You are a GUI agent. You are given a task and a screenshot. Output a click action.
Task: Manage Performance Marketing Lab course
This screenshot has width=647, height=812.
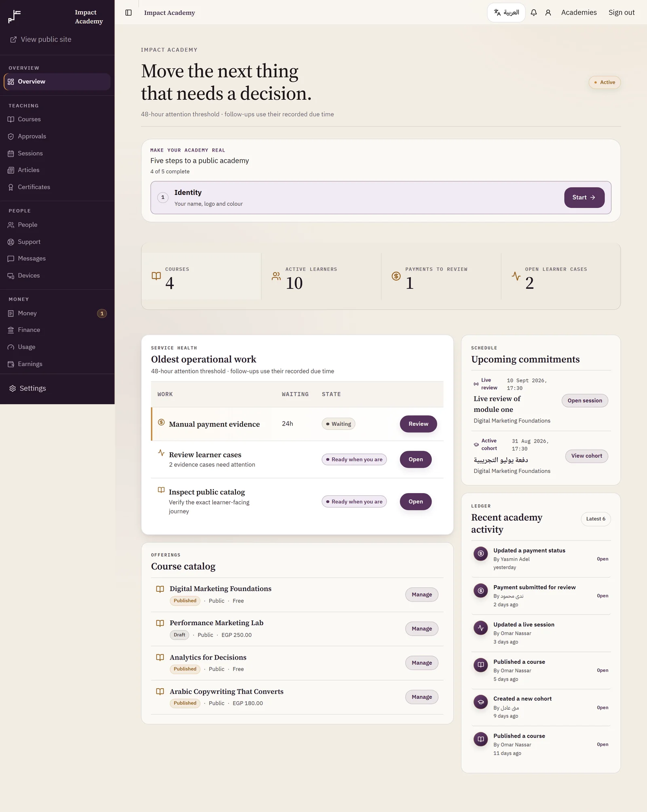click(x=422, y=629)
